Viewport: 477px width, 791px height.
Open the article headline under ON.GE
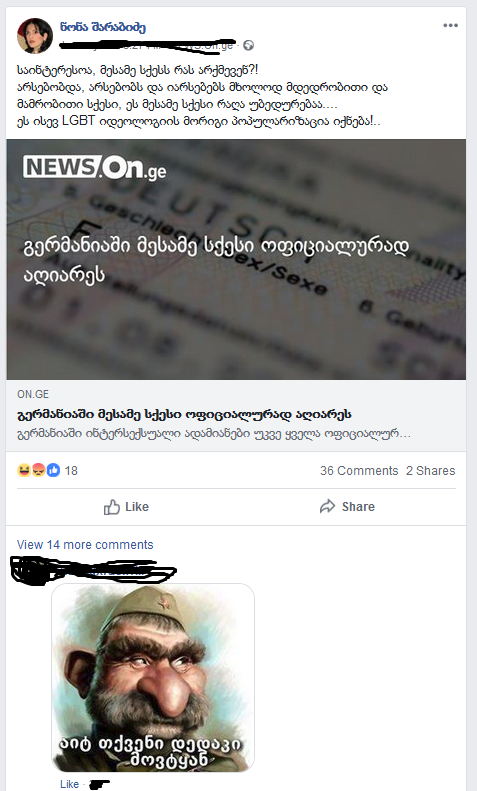click(x=185, y=415)
